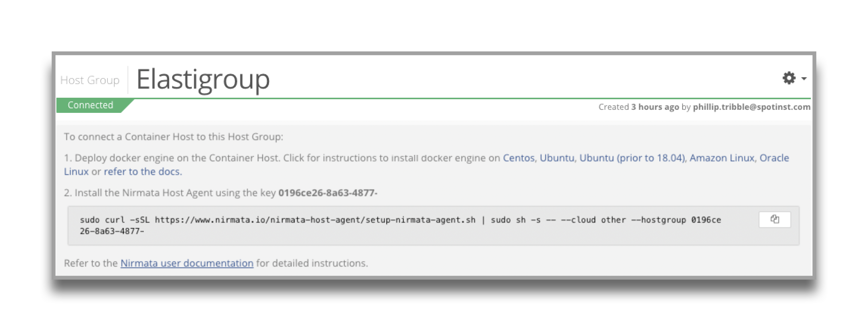Image resolution: width=868 pixels, height=331 pixels.
Task: Open the Ubuntu (prior to 18.04) link
Action: pos(632,158)
